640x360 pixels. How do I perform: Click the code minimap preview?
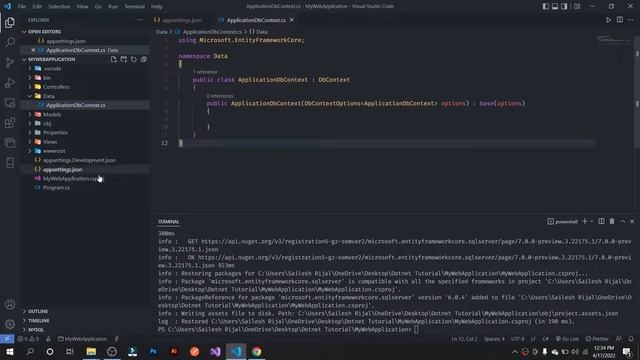pyautogui.click(x=613, y=39)
